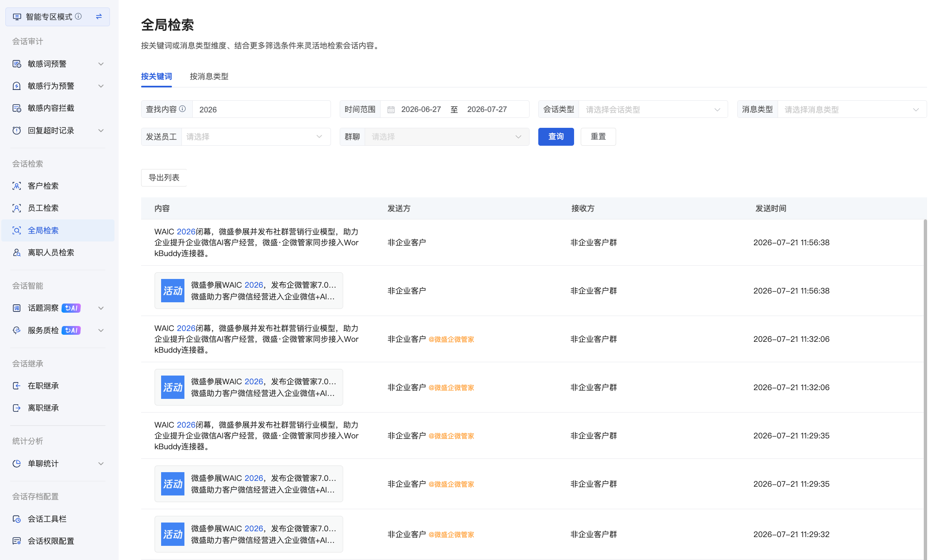Click the 活动 thumbnail in the 11:56:38 row

tap(173, 291)
